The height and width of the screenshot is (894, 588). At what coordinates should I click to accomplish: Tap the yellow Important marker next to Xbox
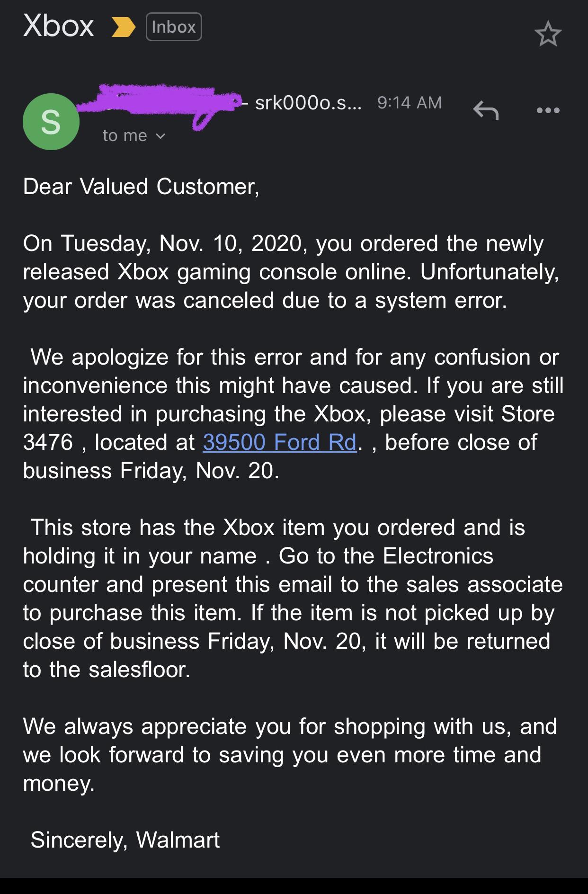[123, 27]
